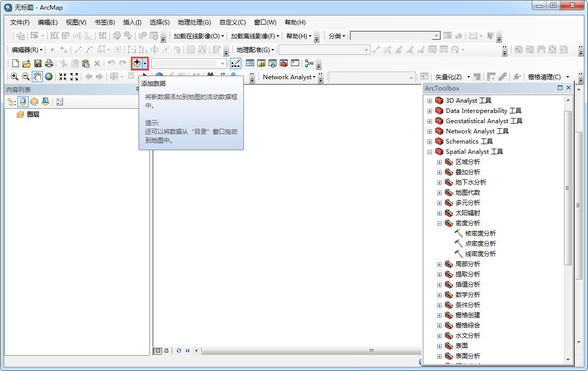Click the Add Data tool icon
Screen dimensions: 588x371
coord(138,63)
